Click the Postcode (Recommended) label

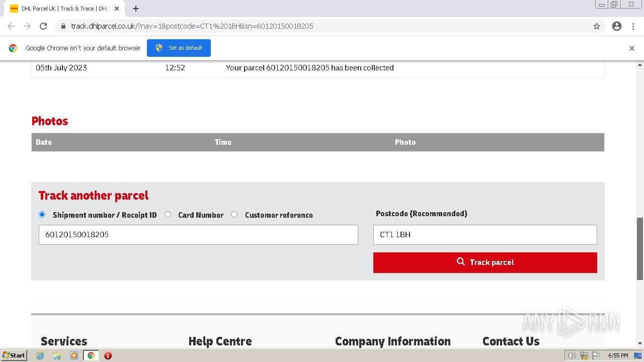[422, 214]
